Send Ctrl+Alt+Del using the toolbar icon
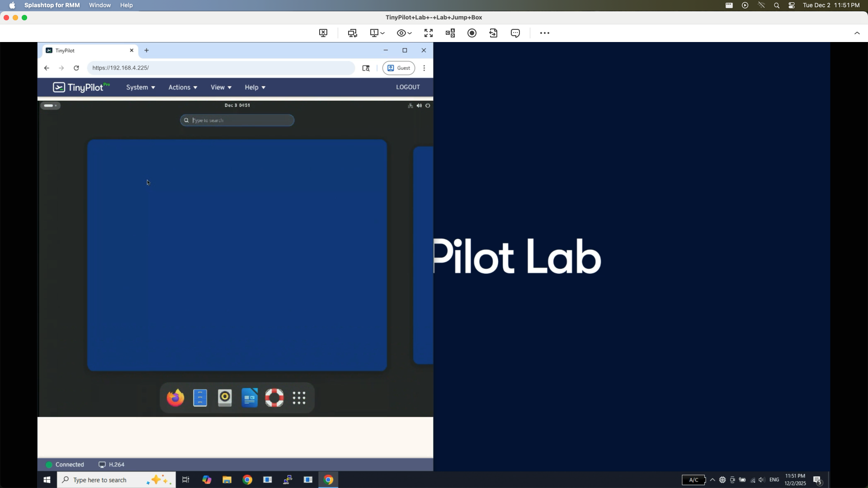This screenshot has height=488, width=868. point(450,33)
